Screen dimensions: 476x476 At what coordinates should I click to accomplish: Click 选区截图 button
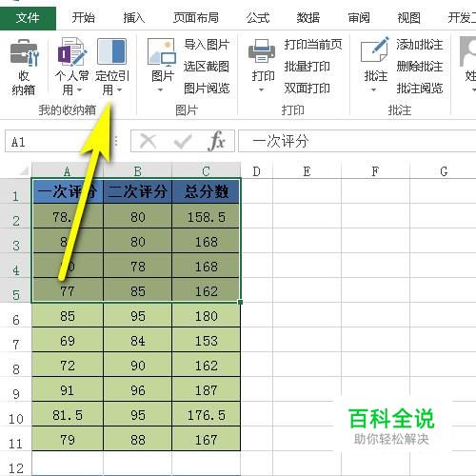pyautogui.click(x=207, y=67)
